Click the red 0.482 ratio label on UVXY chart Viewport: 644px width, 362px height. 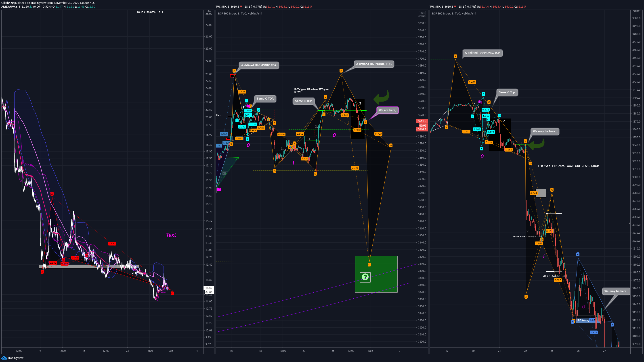pyautogui.click(x=112, y=243)
